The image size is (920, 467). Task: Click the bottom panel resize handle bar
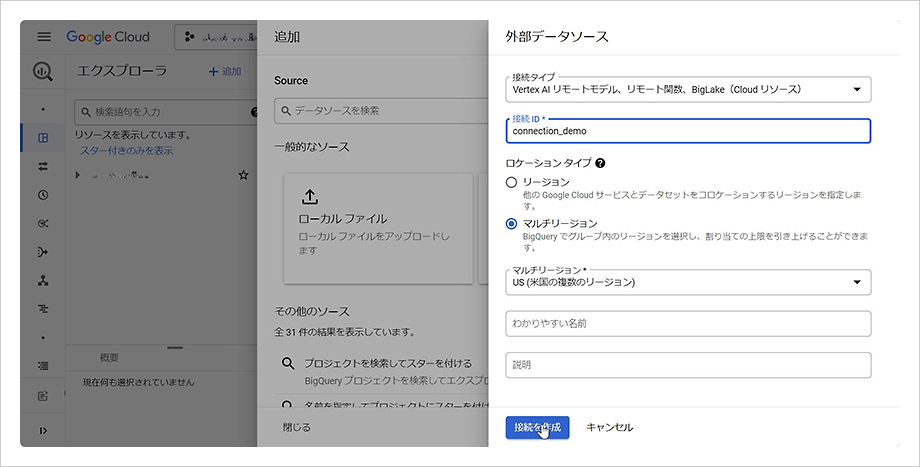click(x=175, y=347)
